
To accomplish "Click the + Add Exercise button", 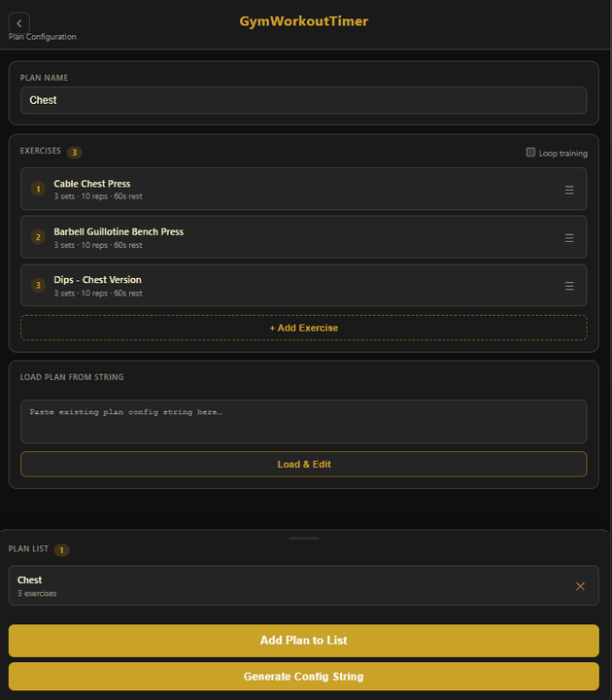I will point(303,328).
